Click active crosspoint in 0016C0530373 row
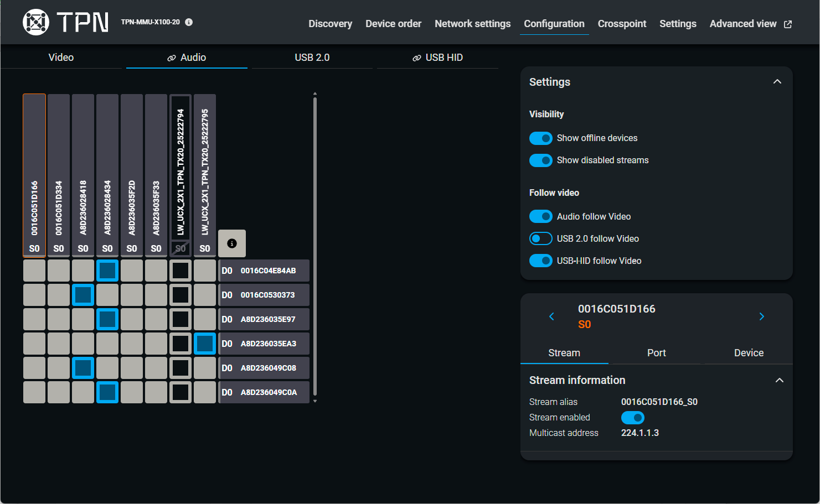This screenshot has height=504, width=820. coord(83,295)
